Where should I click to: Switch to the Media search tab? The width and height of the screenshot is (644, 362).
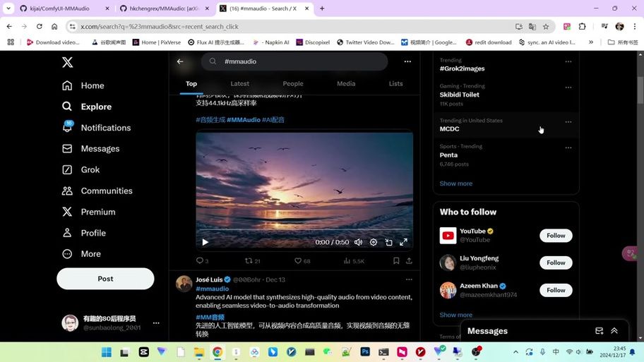point(346,83)
